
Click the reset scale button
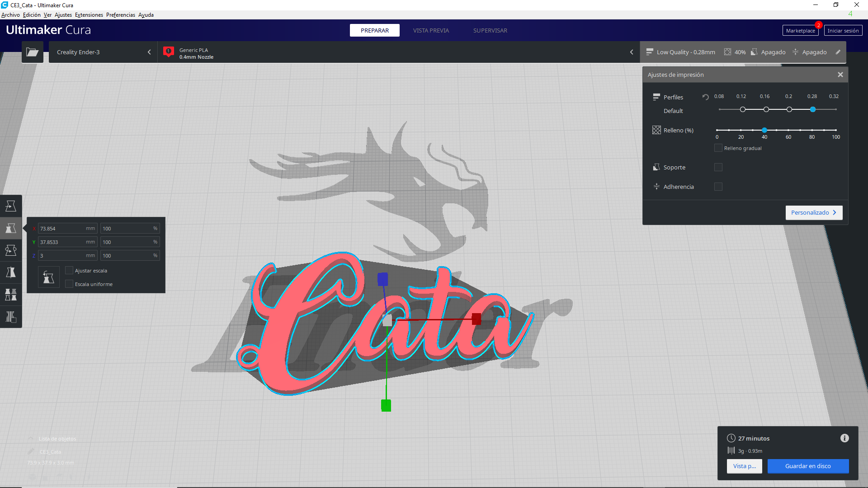tap(49, 277)
